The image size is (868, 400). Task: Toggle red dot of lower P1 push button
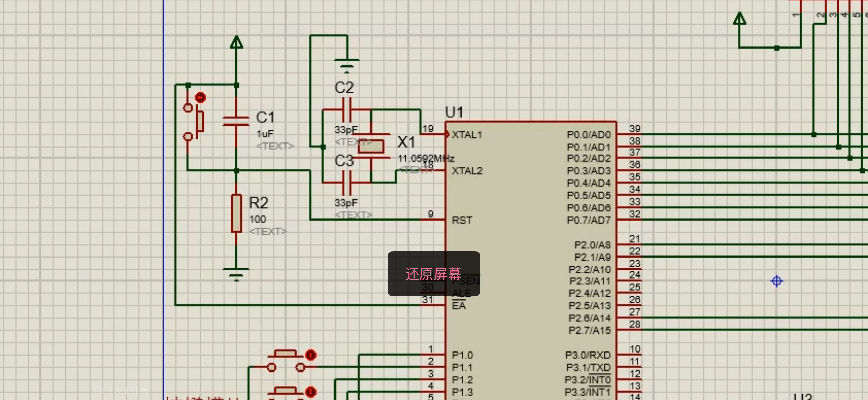pos(310,392)
